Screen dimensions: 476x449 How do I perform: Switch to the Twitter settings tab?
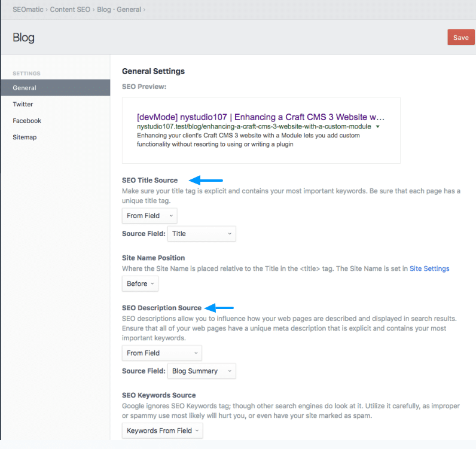coord(23,104)
